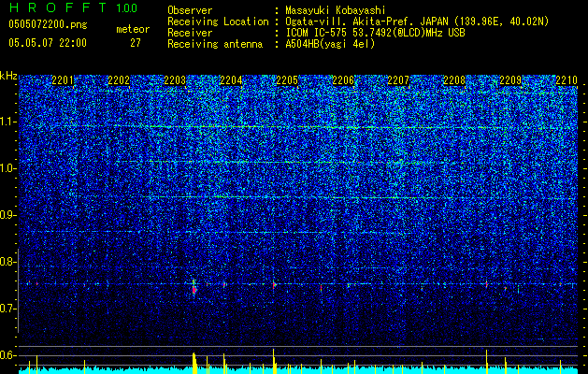This screenshot has width=588, height=374.
Task: Click the 2205 time marker
Action: point(287,80)
